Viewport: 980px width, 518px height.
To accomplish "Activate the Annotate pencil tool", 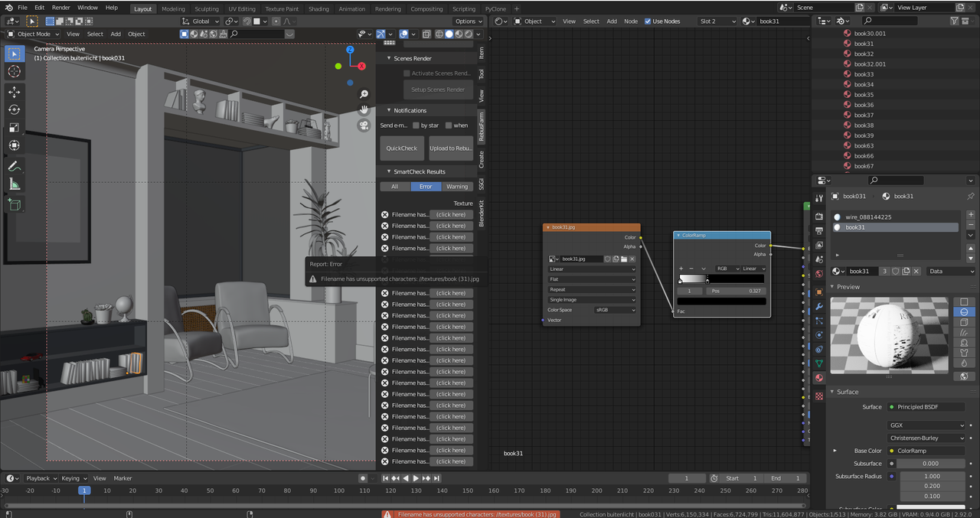I will pyautogui.click(x=14, y=166).
